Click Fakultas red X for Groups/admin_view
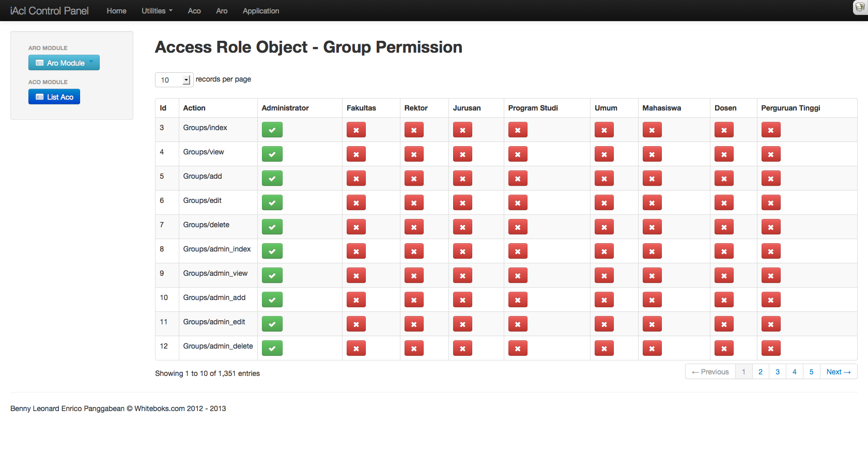The height and width of the screenshot is (472, 868). pos(356,275)
